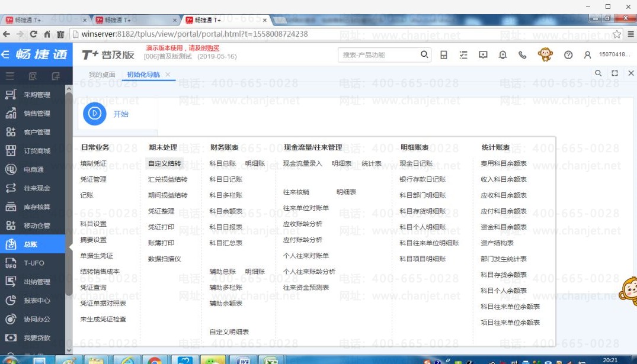The width and height of the screenshot is (637, 364).
Task: Open 协同办公 sidebar module
Action: 33,318
